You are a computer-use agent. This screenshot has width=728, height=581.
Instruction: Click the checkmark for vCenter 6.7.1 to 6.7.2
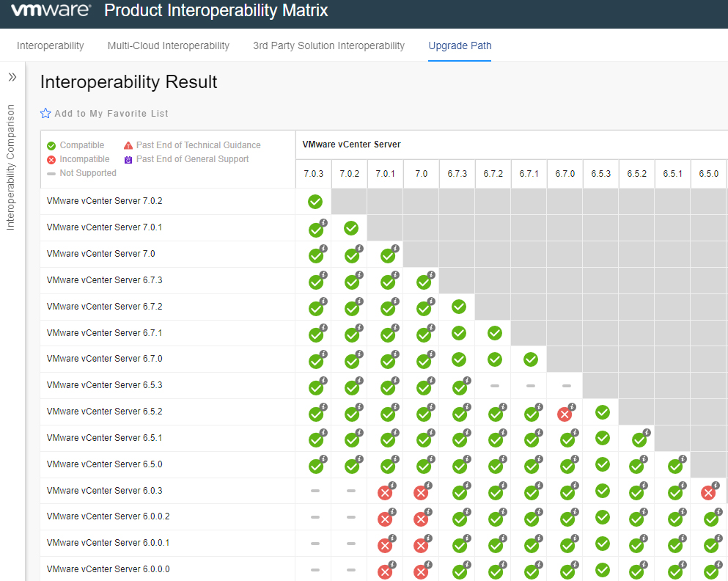[495, 333]
